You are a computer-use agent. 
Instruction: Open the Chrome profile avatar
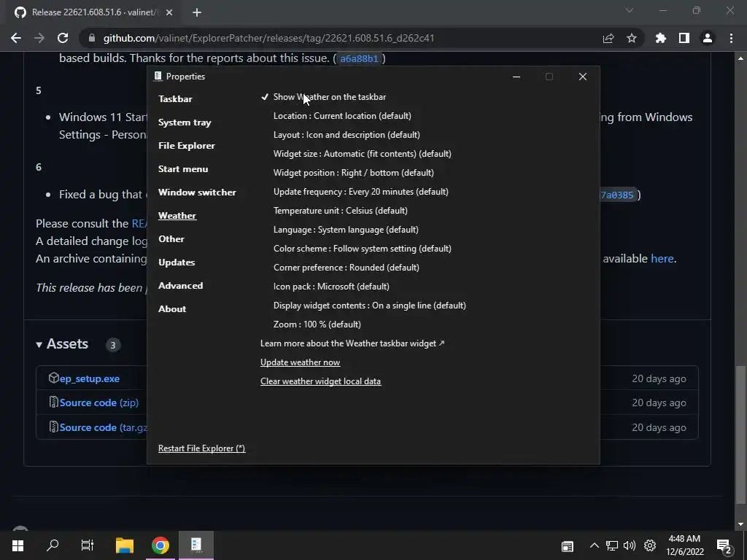pyautogui.click(x=708, y=38)
